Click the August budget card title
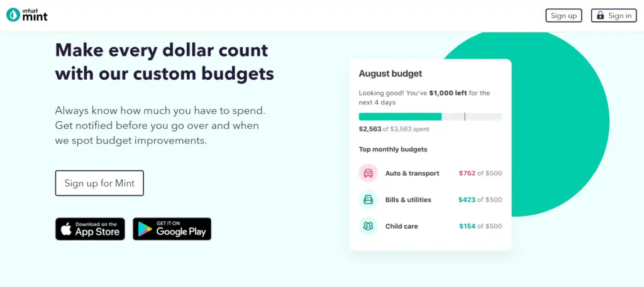This screenshot has width=644, height=287. coord(390,73)
